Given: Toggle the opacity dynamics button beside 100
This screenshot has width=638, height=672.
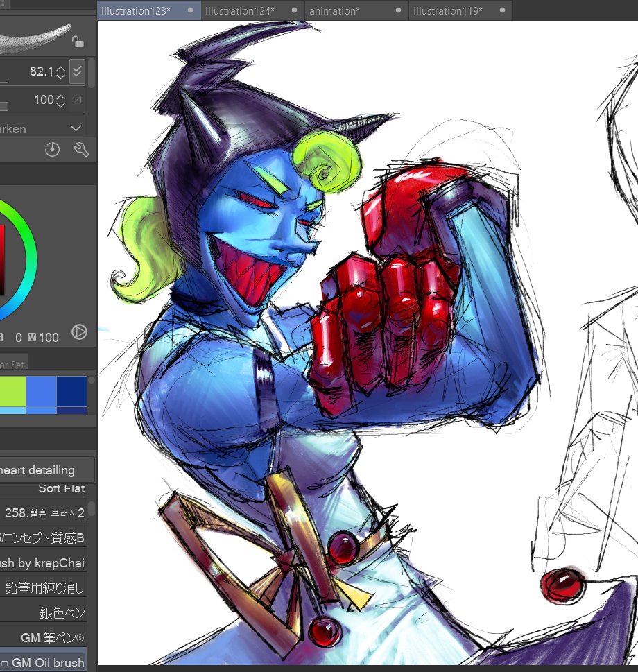Looking at the screenshot, I should pyautogui.click(x=77, y=99).
